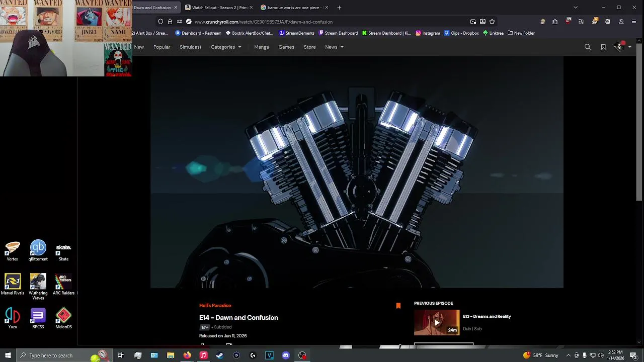Open the list all tabs dropdown
Screen dimensions: 644x362
(576, 8)
